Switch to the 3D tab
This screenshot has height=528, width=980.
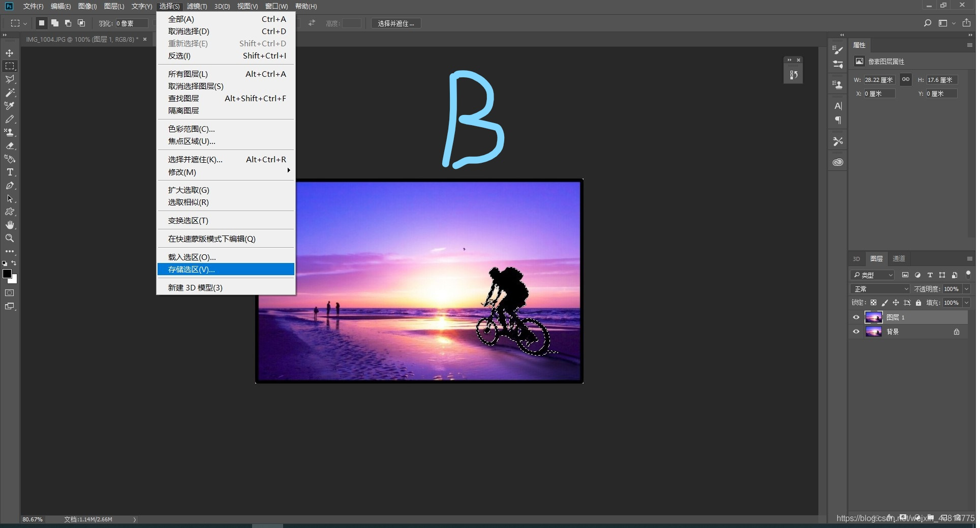point(856,259)
